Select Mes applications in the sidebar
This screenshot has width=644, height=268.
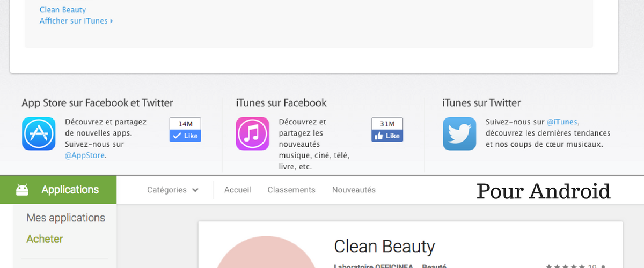(x=65, y=218)
